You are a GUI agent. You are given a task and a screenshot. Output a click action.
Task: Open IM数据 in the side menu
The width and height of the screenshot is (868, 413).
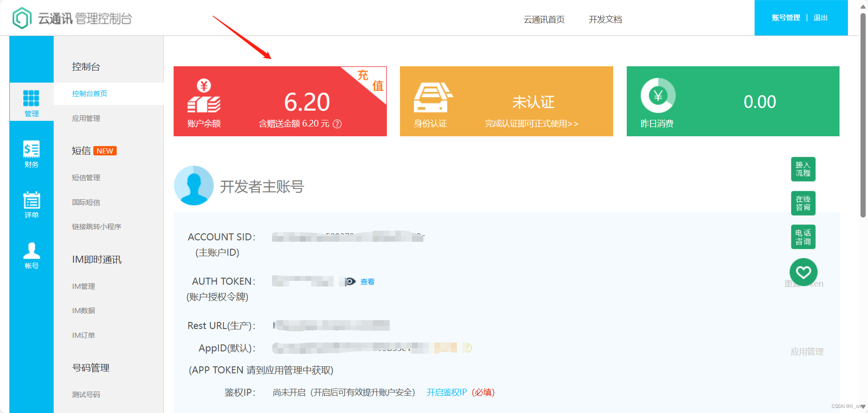coord(84,311)
